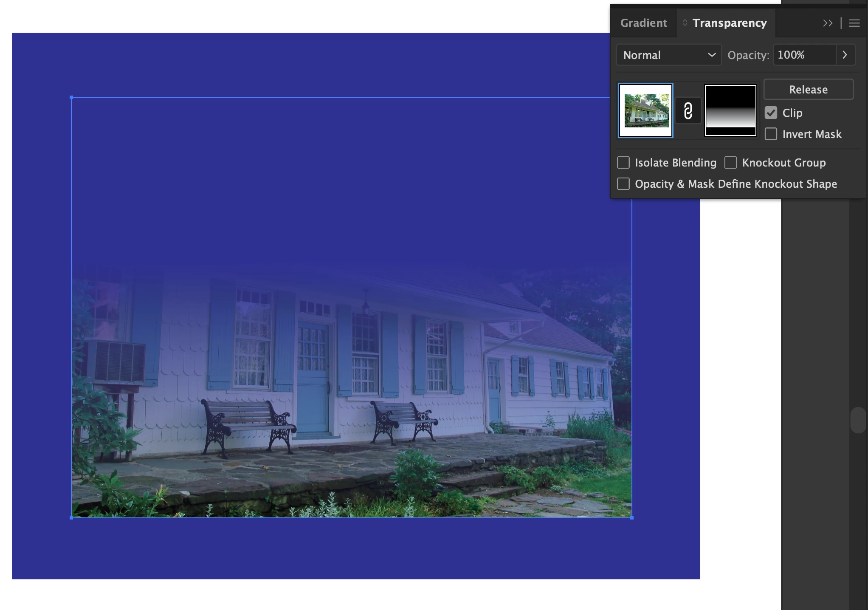Expand the Opacity slider arrow

(845, 55)
